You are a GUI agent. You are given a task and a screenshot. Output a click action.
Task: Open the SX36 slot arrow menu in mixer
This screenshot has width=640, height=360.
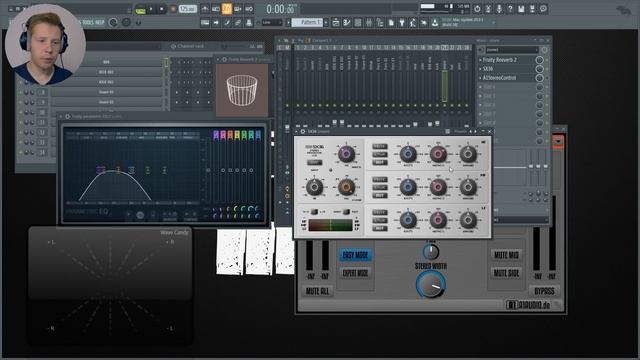click(x=480, y=69)
